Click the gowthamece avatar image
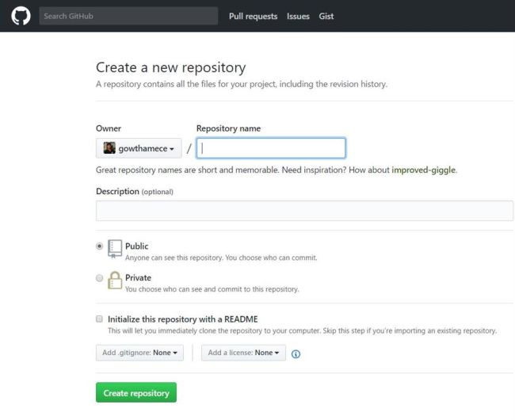The image size is (515, 420). tap(109, 148)
